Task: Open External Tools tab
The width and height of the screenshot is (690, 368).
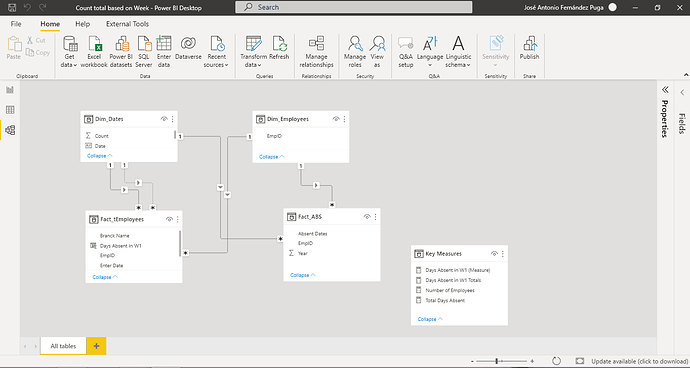Action: pos(127,24)
